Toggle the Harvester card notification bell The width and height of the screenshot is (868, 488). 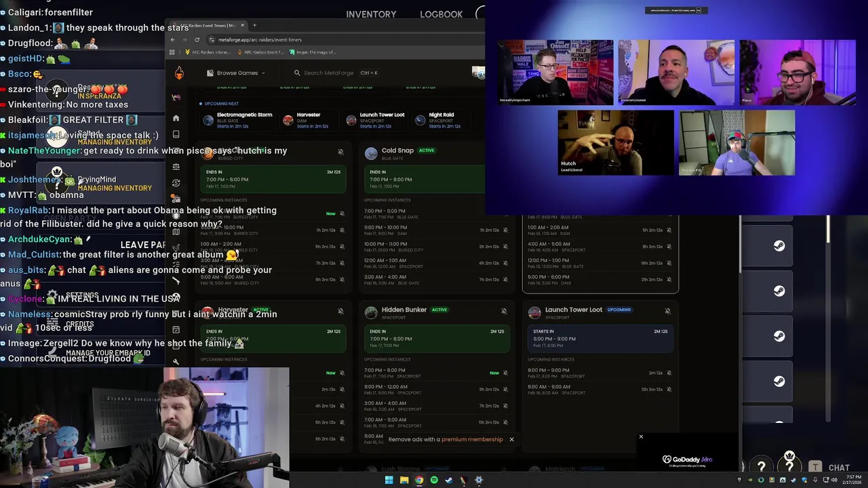tap(340, 311)
